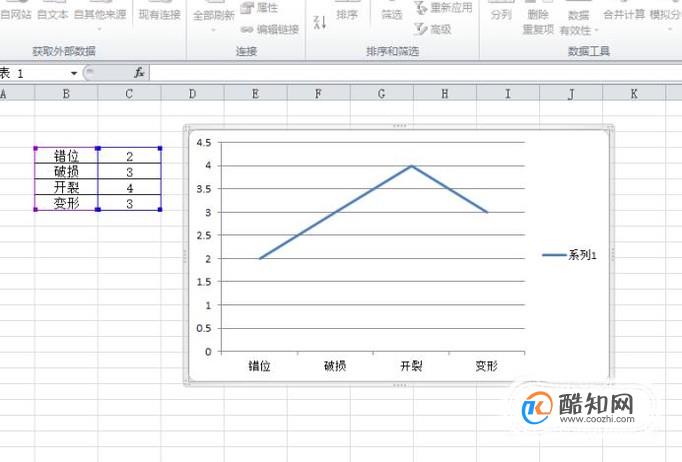Select column K header
682x462 pixels.
(x=634, y=94)
